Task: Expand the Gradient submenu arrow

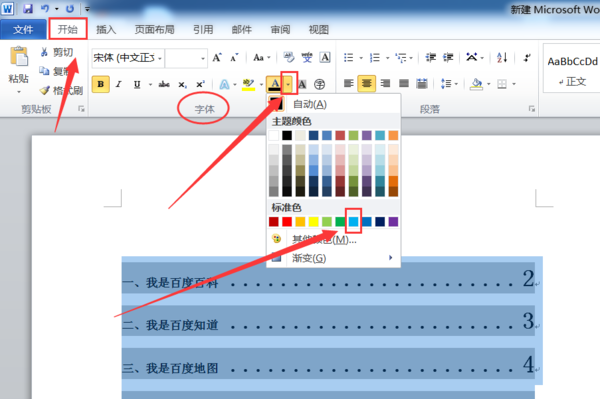Action: pos(390,258)
